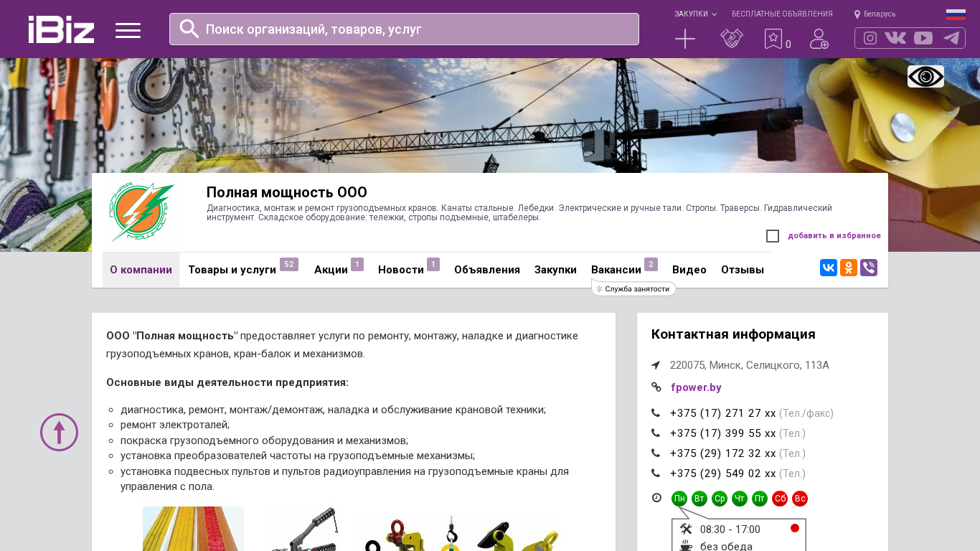Open iBiz YouTube channel icon
Viewport: 980px width, 551px height.
point(923,38)
